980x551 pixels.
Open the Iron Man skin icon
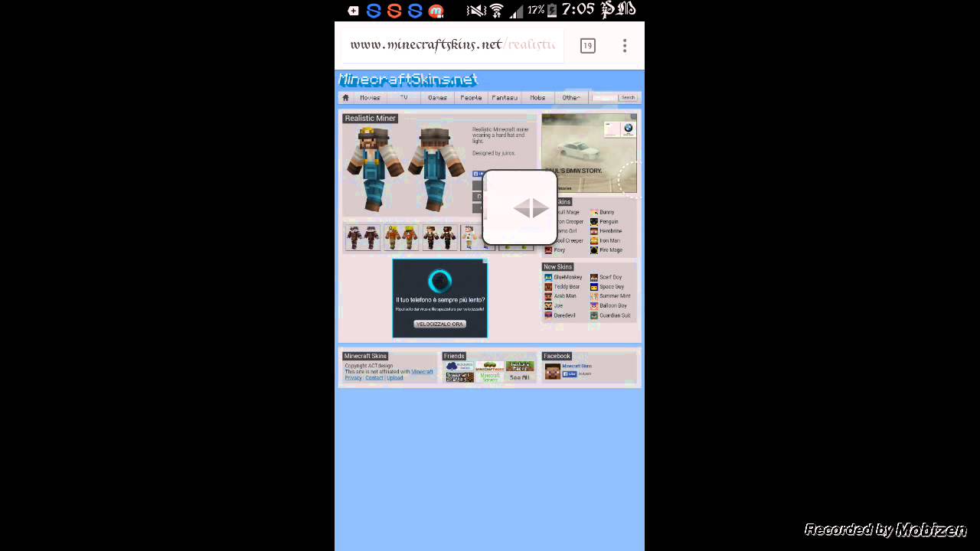coord(593,241)
